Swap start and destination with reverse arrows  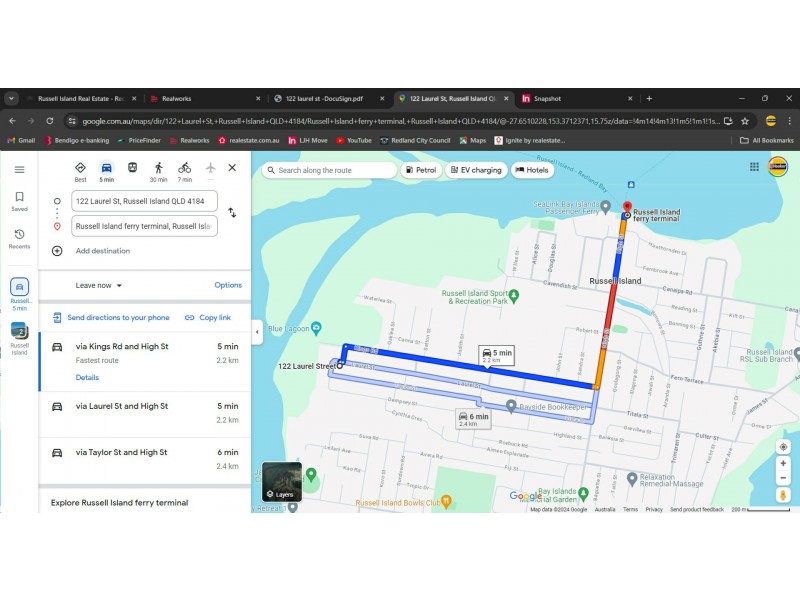(232, 213)
